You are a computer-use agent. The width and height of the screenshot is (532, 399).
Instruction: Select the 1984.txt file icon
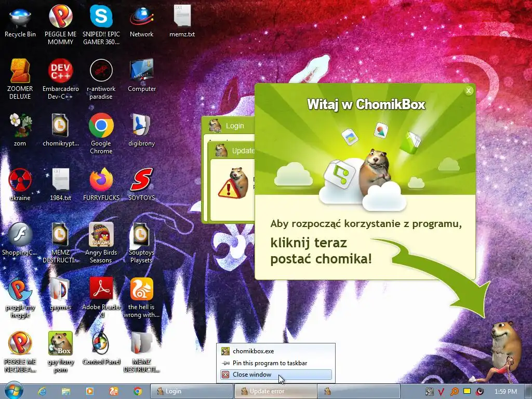tap(60, 185)
